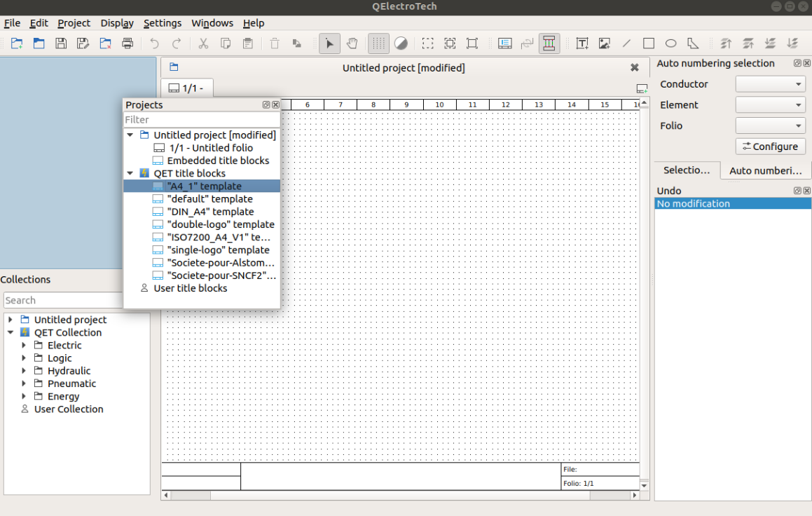Toggle the grid display button
This screenshot has width=812, height=516.
pos(378,43)
